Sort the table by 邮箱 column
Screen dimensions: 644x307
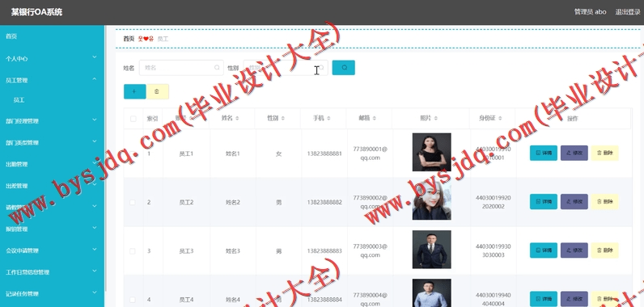374,119
